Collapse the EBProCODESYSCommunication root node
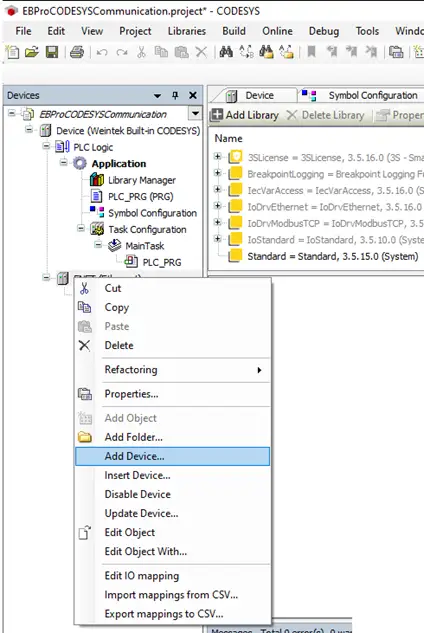Image resolution: width=424 pixels, height=633 pixels. pyautogui.click(x=12, y=113)
